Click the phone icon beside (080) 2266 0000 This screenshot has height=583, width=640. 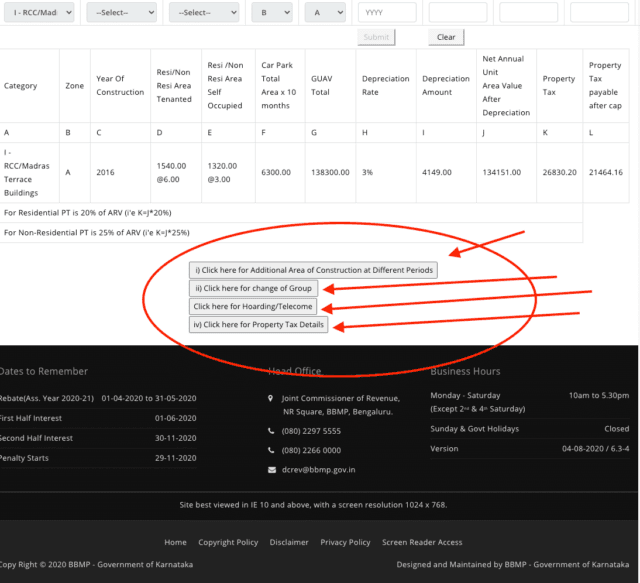click(x=272, y=450)
